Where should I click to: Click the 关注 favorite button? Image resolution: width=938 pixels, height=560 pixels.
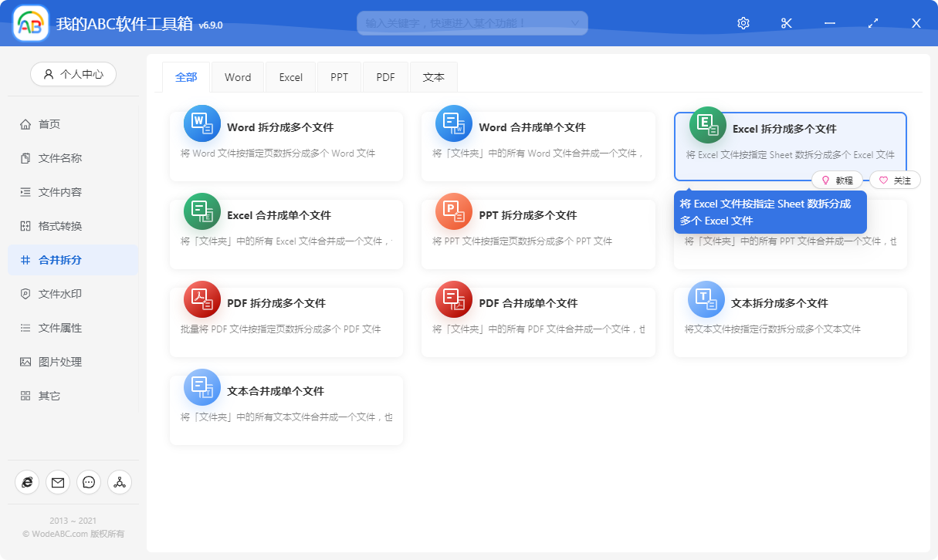pyautogui.click(x=895, y=180)
